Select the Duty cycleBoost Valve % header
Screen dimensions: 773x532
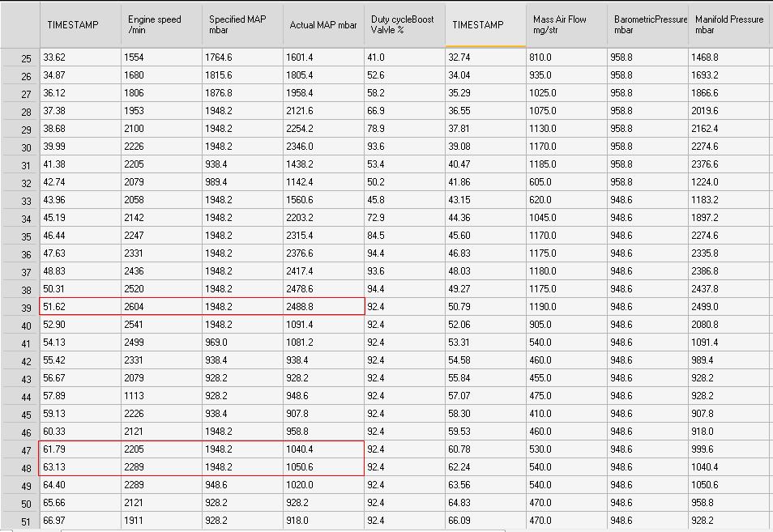point(404,24)
